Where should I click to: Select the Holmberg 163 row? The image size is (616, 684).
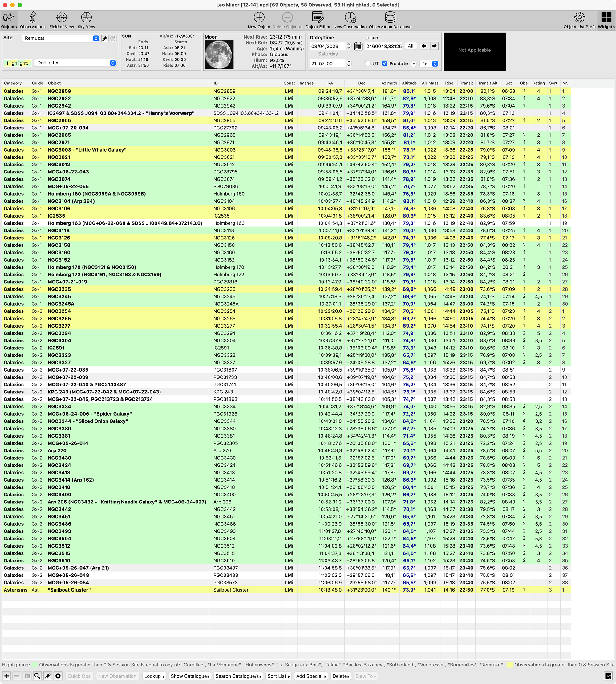click(286, 223)
